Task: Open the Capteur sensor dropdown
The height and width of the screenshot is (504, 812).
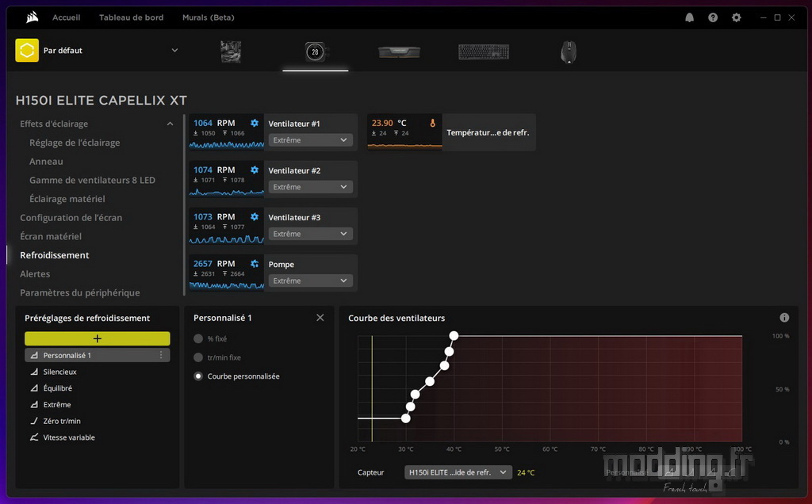Action: click(x=458, y=472)
